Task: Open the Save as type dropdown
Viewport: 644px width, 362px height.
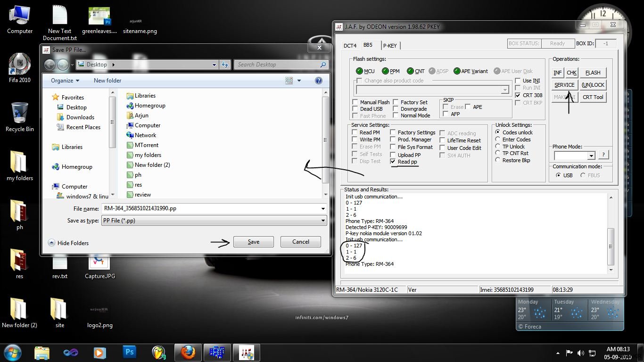Action: tap(322, 220)
